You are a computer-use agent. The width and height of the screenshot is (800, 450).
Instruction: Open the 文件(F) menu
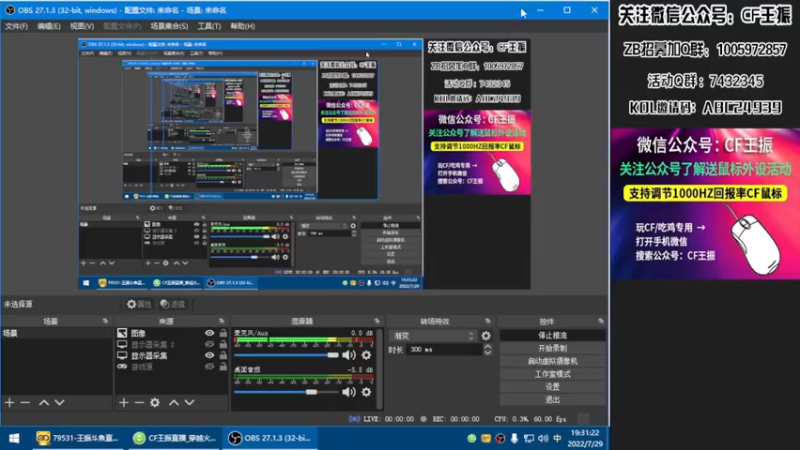[x=16, y=26]
